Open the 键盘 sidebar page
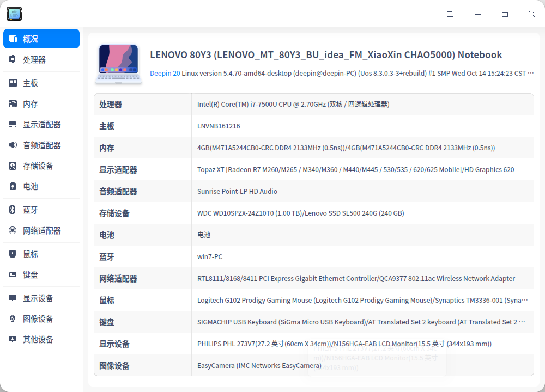Viewport: 545px width, 392px height. point(41,274)
